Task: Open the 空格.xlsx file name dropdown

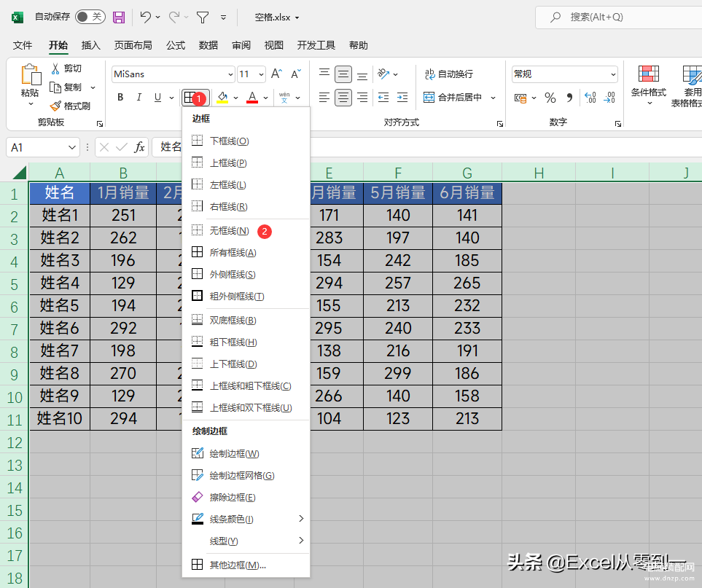Action: pyautogui.click(x=297, y=18)
